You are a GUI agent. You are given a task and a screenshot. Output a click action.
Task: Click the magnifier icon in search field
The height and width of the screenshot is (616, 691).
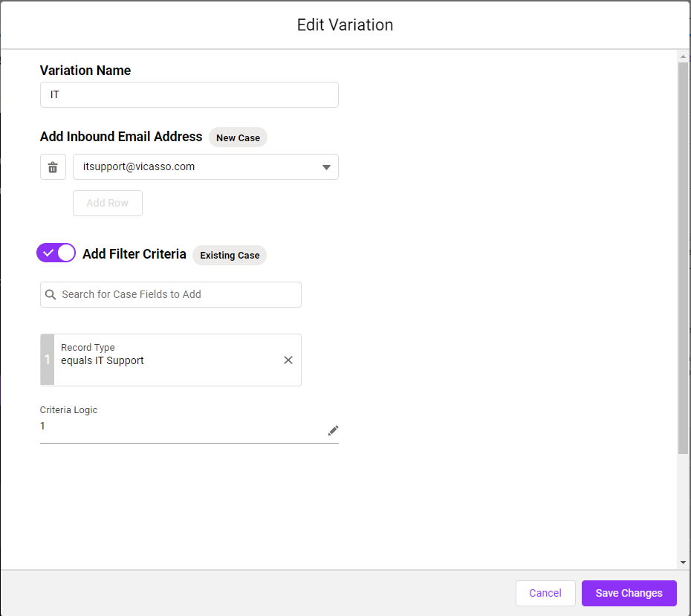click(x=51, y=295)
